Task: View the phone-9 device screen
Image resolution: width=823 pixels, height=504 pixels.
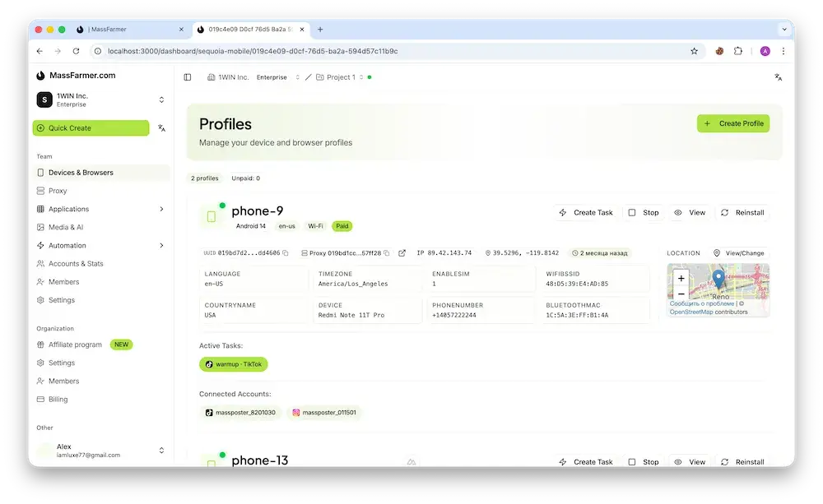Action: tap(690, 212)
